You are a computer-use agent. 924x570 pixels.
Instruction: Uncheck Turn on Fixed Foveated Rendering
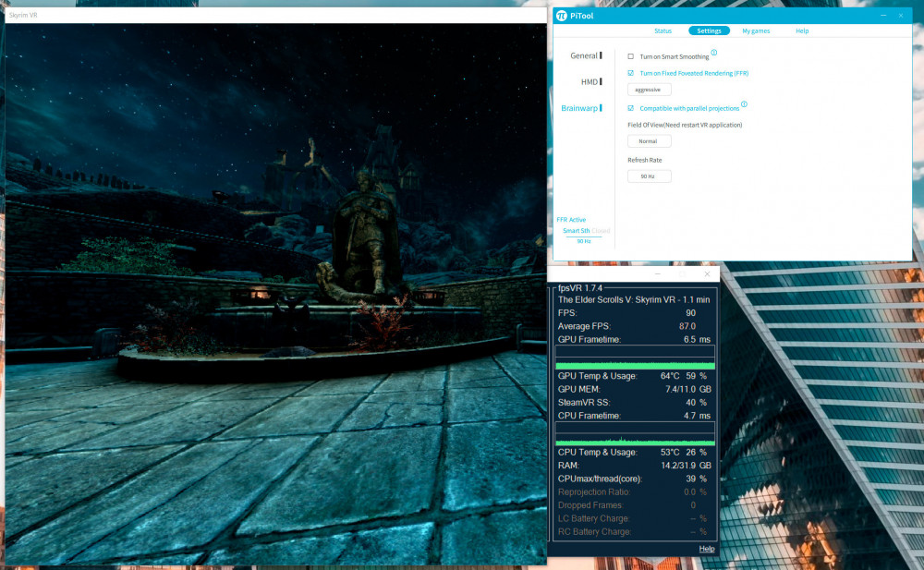coord(631,73)
